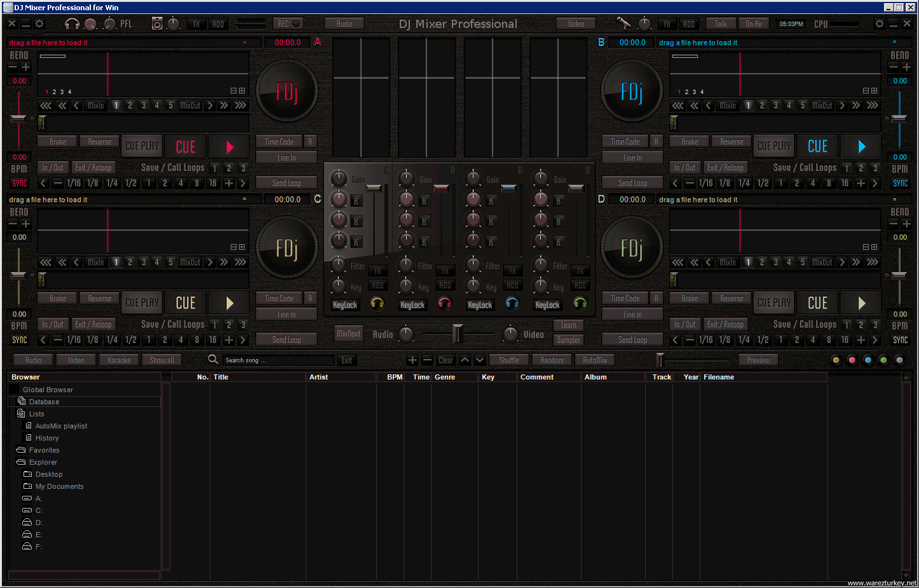Switch to the Audio browser tab

click(33, 360)
